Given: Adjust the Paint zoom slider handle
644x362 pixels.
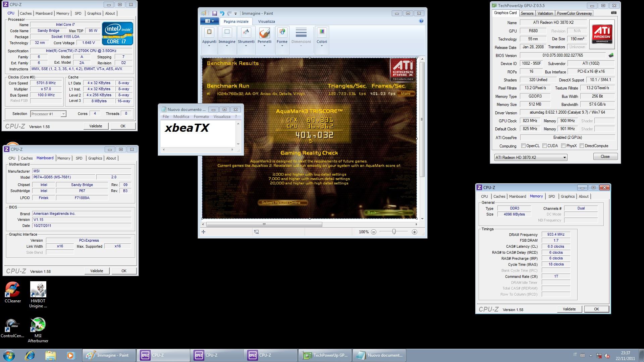Looking at the screenshot, I should 394,232.
